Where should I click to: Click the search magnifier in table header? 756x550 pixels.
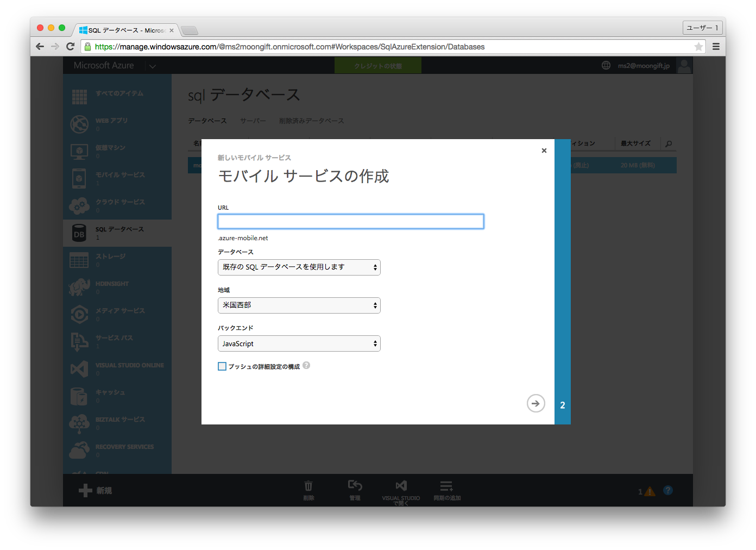(x=669, y=143)
